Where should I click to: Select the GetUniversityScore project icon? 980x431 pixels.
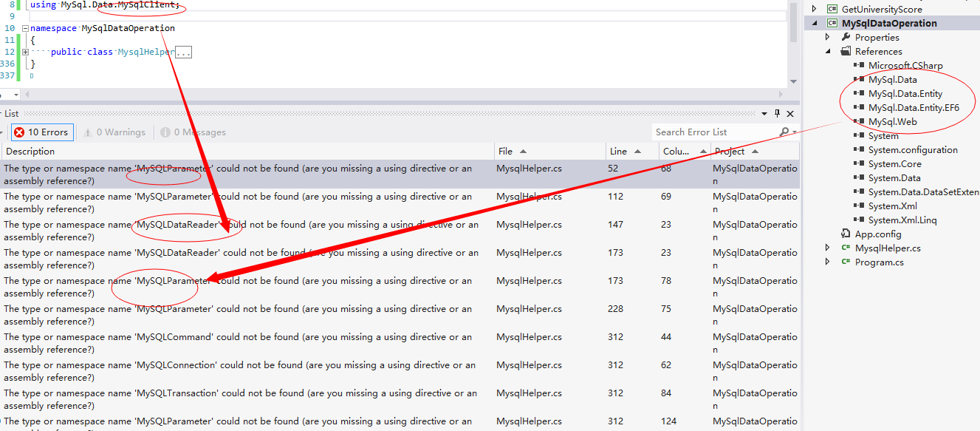tap(832, 9)
